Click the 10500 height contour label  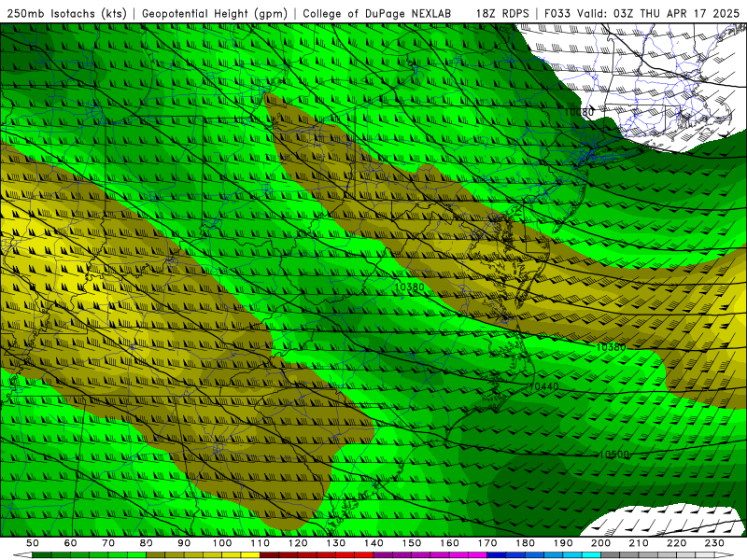click(x=614, y=455)
